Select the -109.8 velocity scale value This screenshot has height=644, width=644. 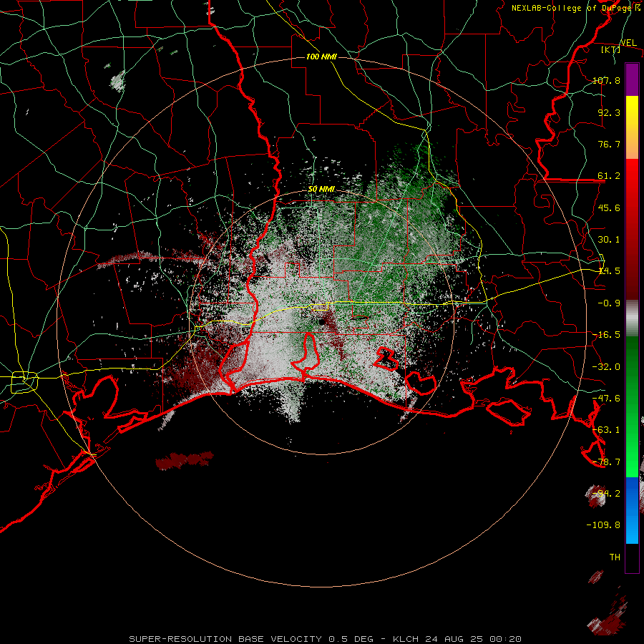coord(603,525)
